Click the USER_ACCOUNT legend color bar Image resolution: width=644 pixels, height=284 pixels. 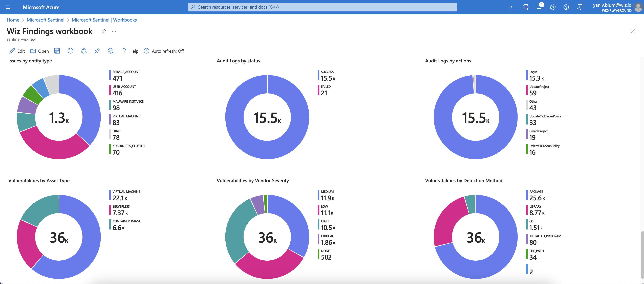(x=110, y=90)
